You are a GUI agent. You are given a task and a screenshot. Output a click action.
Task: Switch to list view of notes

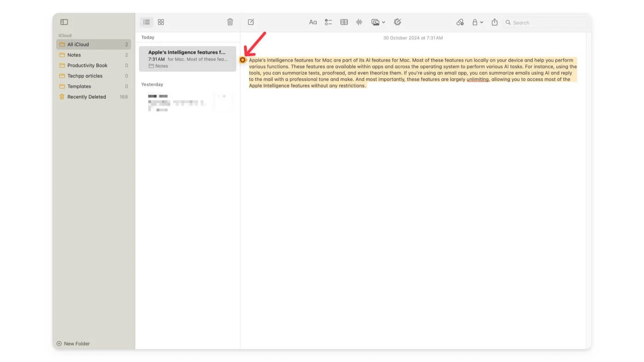point(146,22)
